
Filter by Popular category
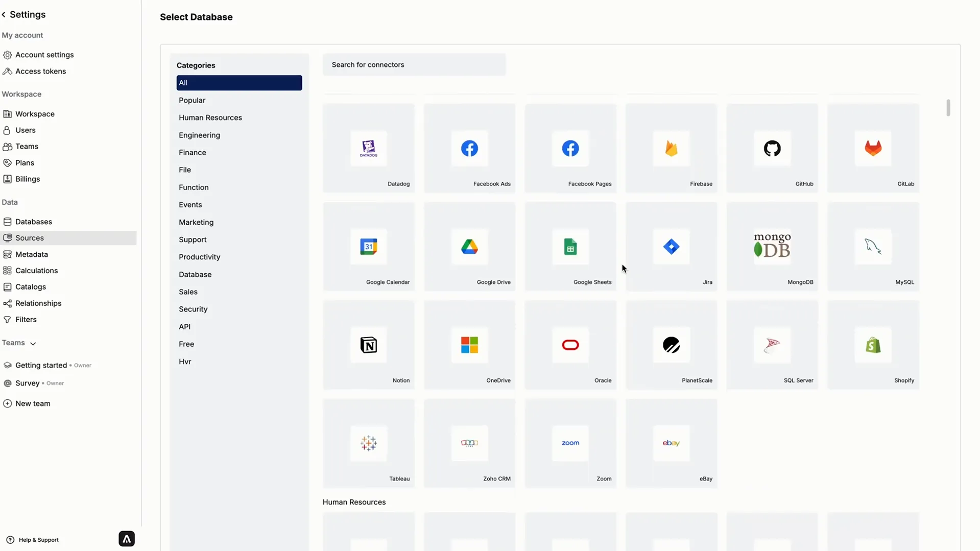(x=192, y=101)
